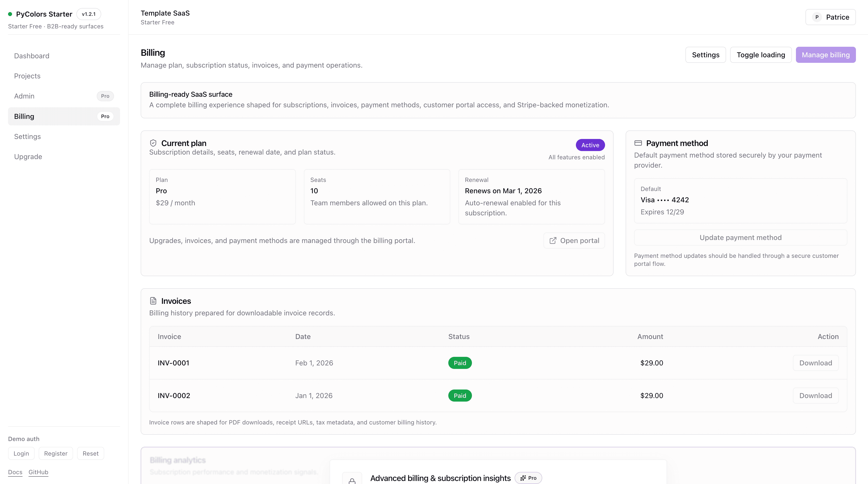Click the green status dot by PyColors Starter
Screen dimensions: 868x484
click(10, 14)
